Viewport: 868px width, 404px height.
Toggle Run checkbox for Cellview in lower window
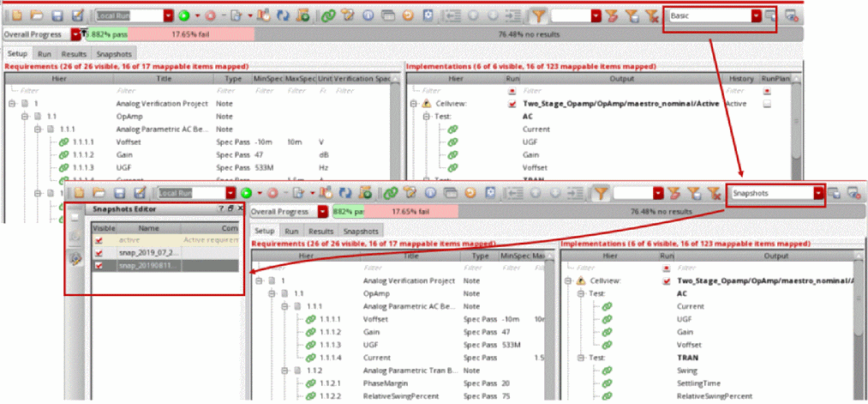[x=667, y=281]
